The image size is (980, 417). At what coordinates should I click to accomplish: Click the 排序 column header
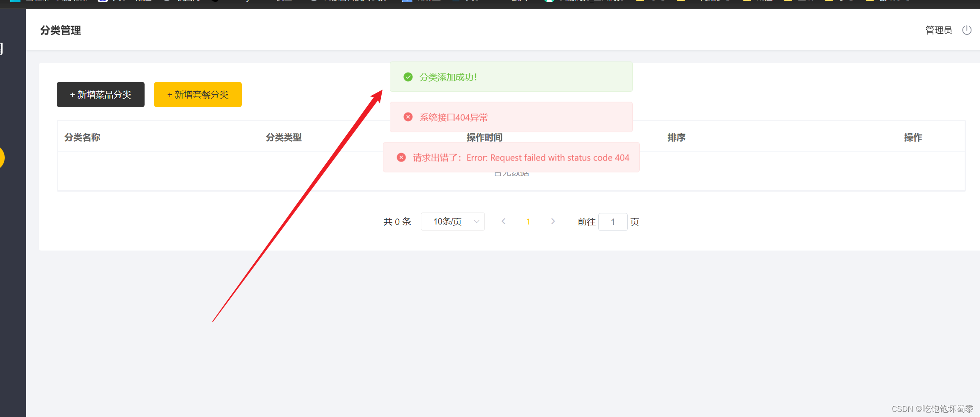click(x=676, y=137)
